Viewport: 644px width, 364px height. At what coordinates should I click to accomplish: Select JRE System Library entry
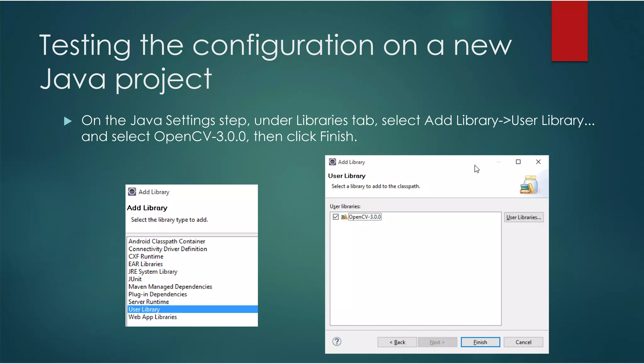[153, 272]
